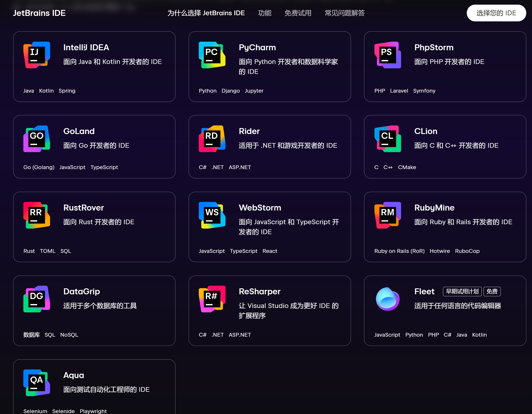Click the CLion CL logo icon
The image size is (532, 414).
(387, 139)
